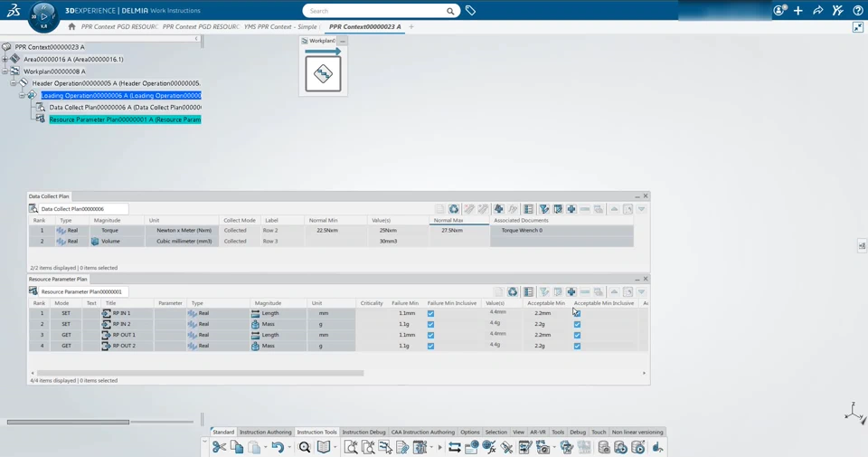Select the Non linear versioning tab
Screen dimensions: 868x457
coord(637,432)
